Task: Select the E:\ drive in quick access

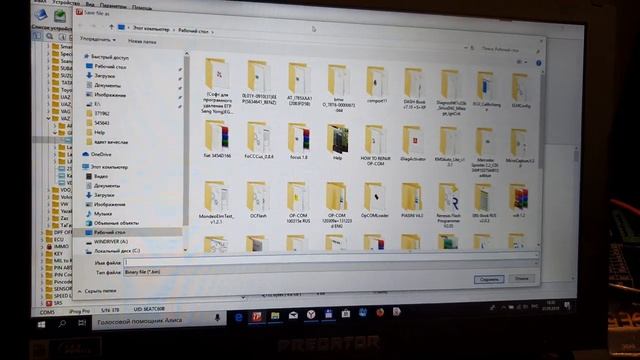Action: 93,104
